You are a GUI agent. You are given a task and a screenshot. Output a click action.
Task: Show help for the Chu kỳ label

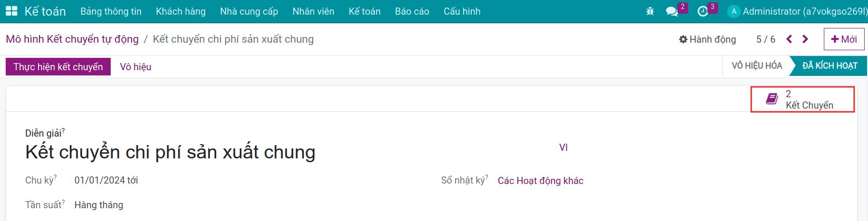click(x=55, y=177)
